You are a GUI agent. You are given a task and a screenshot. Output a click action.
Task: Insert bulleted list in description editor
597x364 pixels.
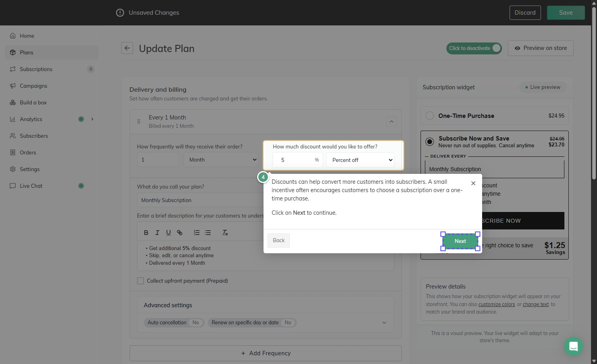pyautogui.click(x=208, y=233)
